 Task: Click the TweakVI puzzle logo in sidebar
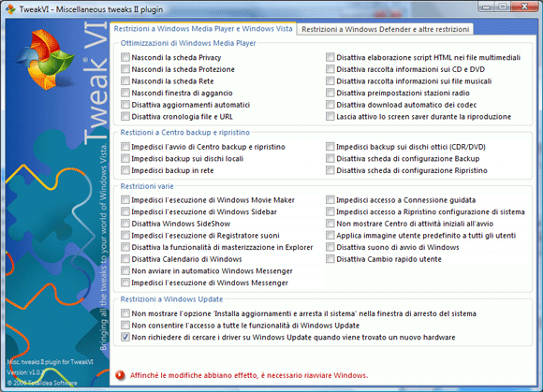[x=45, y=60]
